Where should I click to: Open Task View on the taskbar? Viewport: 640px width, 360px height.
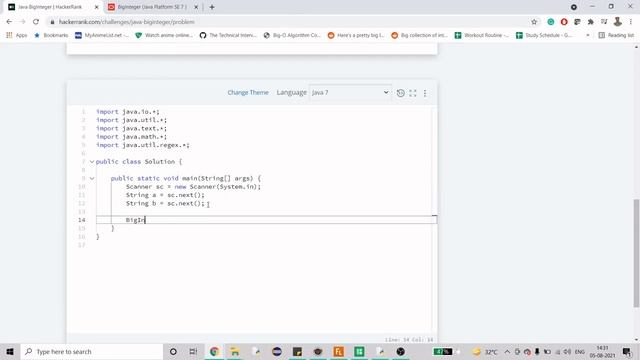pyautogui.click(x=193, y=351)
